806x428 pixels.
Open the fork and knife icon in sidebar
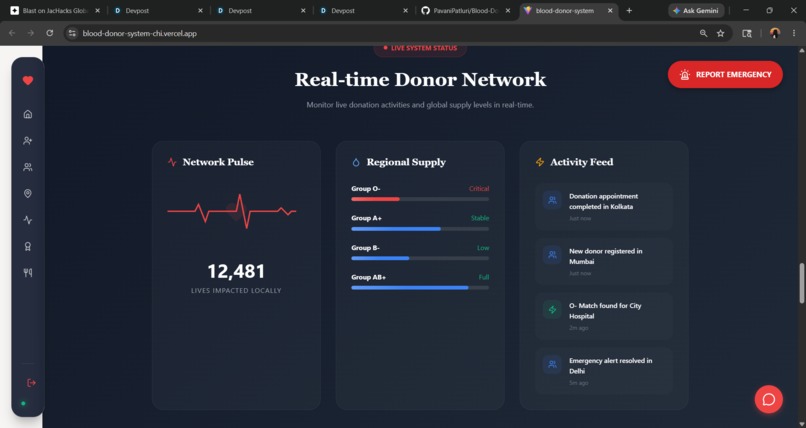pos(28,273)
